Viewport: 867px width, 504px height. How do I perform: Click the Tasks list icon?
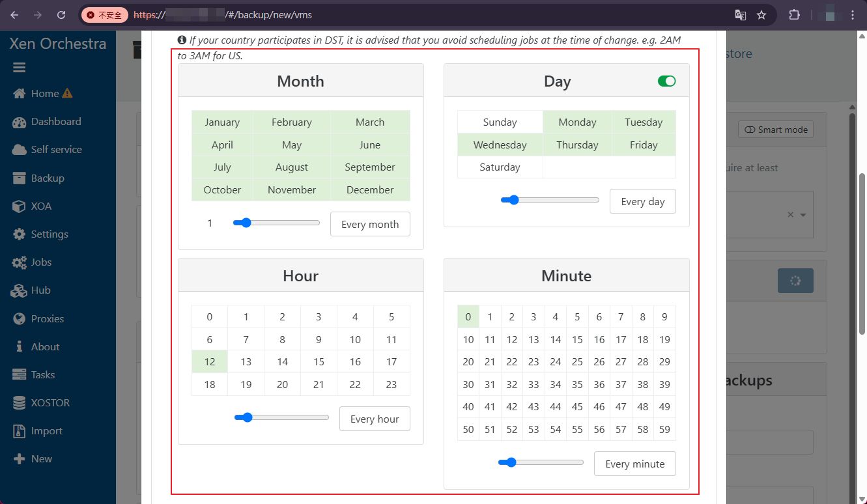20,375
